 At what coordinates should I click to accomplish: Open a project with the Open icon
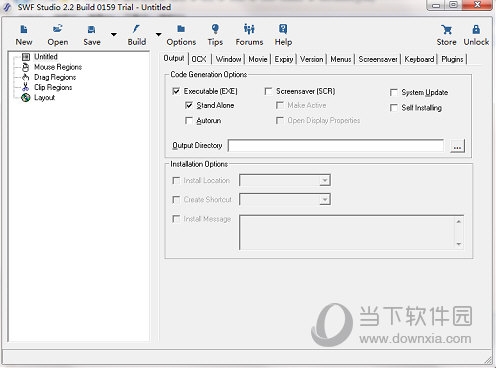58,35
